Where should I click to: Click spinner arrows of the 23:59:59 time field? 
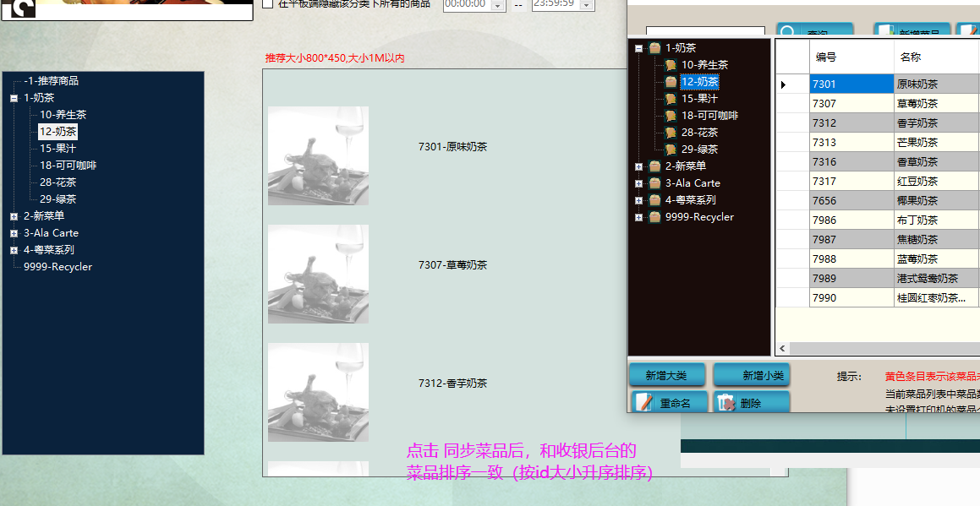click(586, 5)
